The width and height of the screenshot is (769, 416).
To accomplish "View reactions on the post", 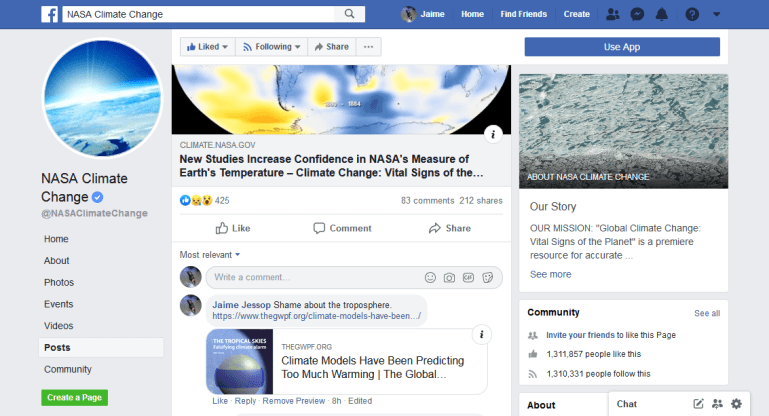I will [x=204, y=200].
